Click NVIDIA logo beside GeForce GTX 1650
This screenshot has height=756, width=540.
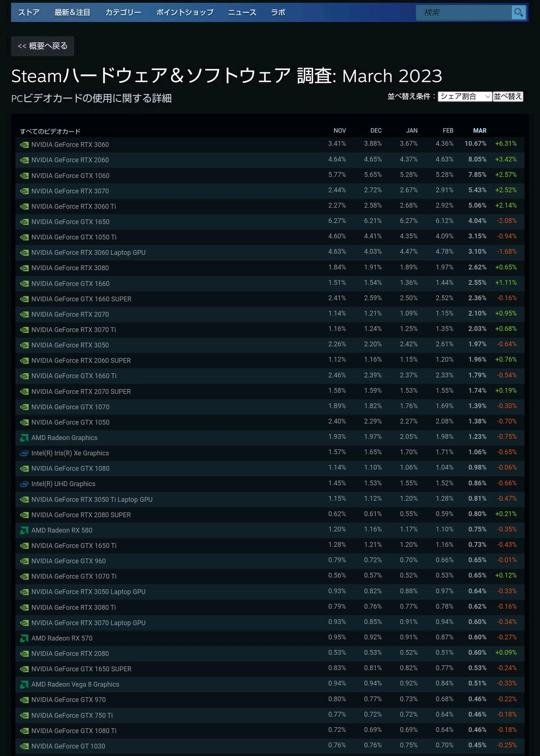tap(24, 222)
